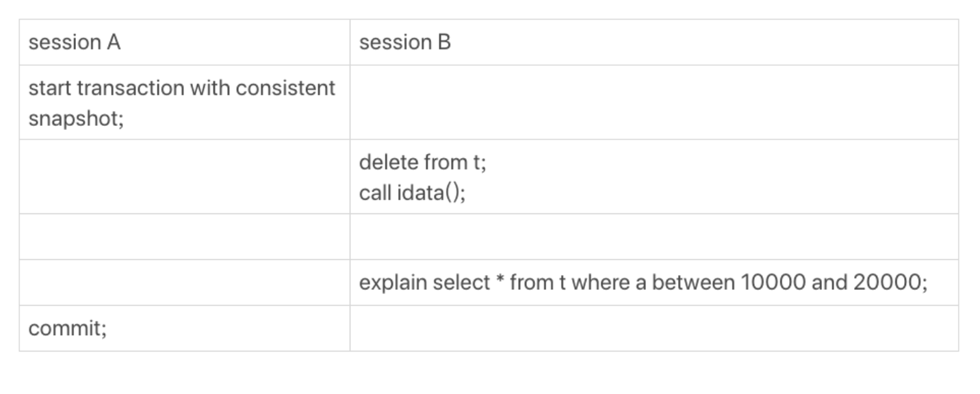Click the session A cell in the fully blank row
This screenshot has height=394, width=980.
pyautogui.click(x=184, y=237)
